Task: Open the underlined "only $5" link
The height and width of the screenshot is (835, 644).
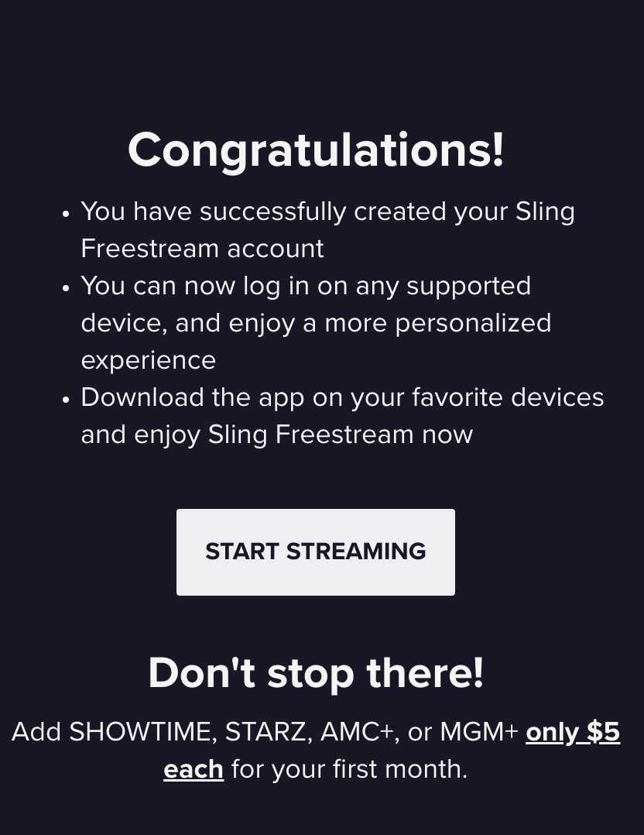Action: click(573, 732)
